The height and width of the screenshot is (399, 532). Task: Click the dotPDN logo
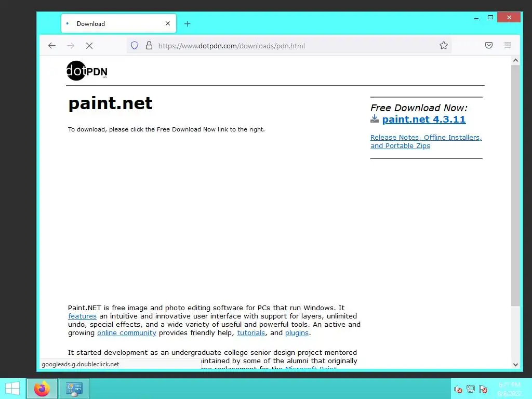coord(87,71)
